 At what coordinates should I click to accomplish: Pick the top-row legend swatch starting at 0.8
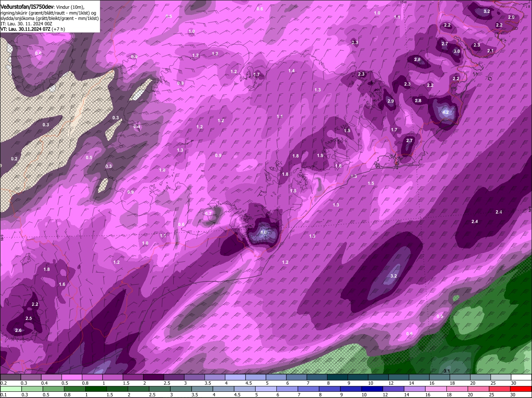point(92,378)
